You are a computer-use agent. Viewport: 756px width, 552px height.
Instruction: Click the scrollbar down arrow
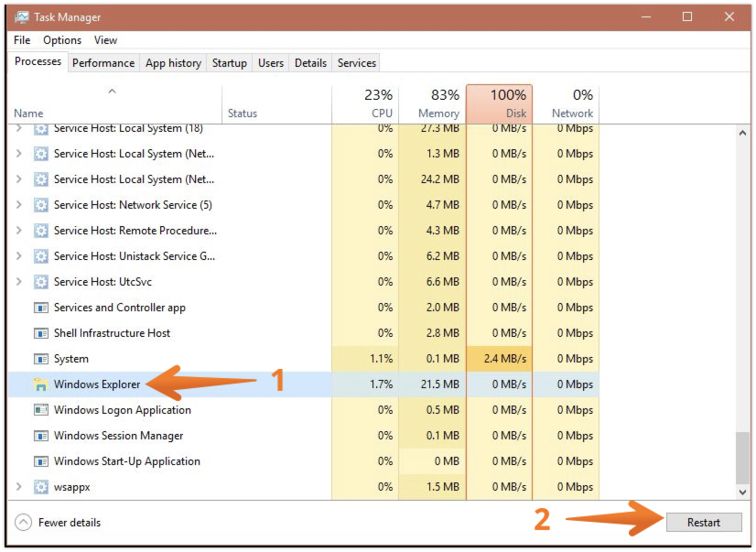pos(742,492)
